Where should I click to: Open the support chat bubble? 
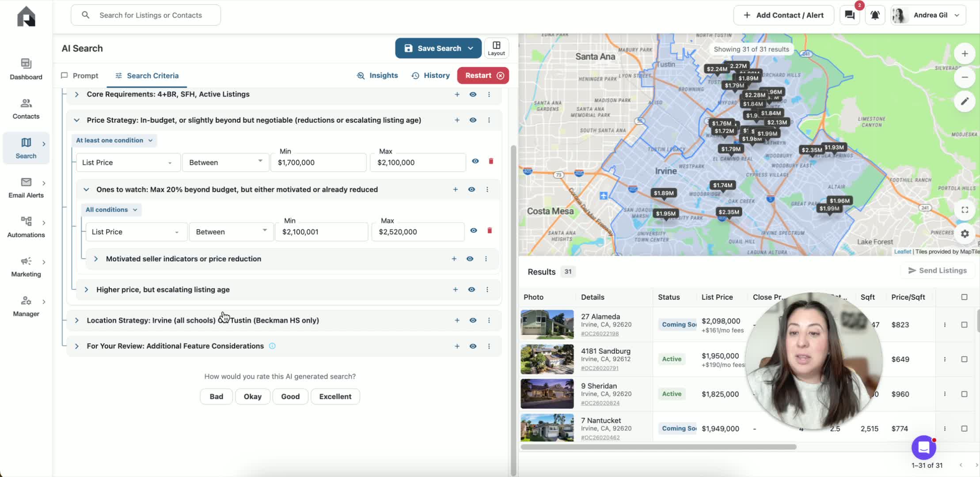click(923, 447)
